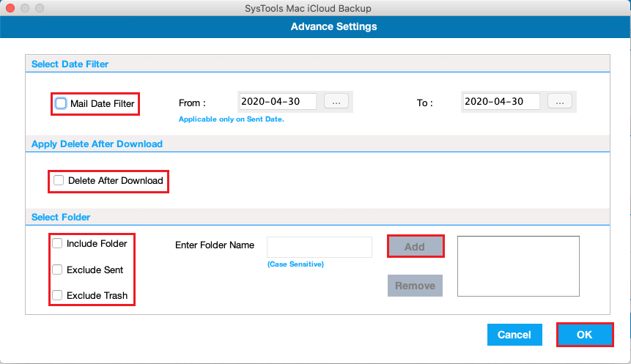Click inside the empty folder list box
631x364 pixels.
[518, 266]
